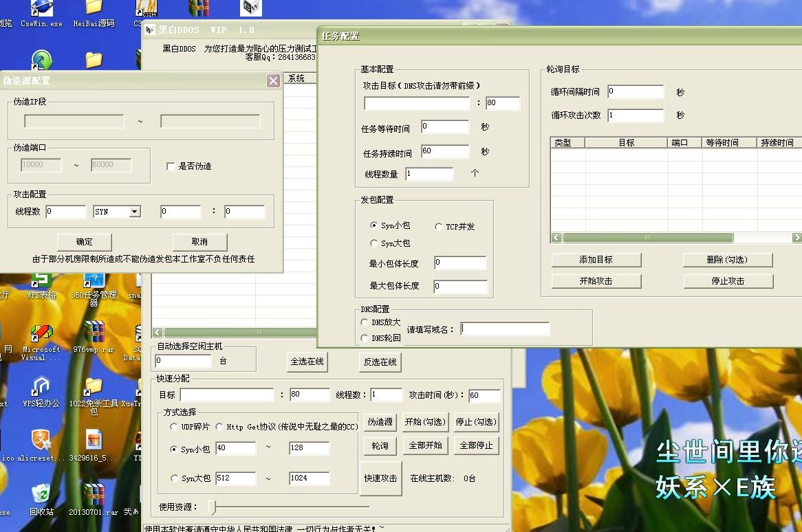Focus the 最小包体长度 input field

(460, 263)
